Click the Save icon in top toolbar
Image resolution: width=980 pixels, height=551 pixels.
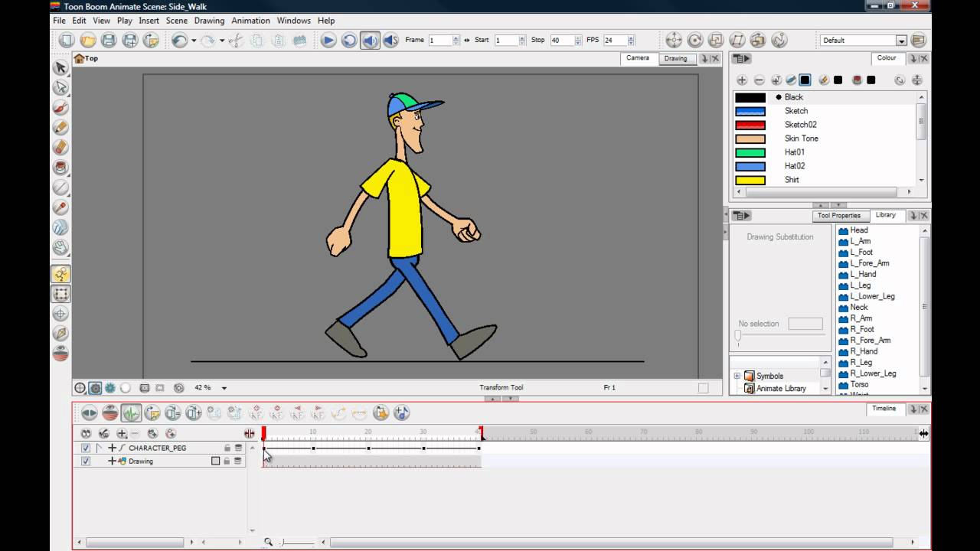point(109,41)
